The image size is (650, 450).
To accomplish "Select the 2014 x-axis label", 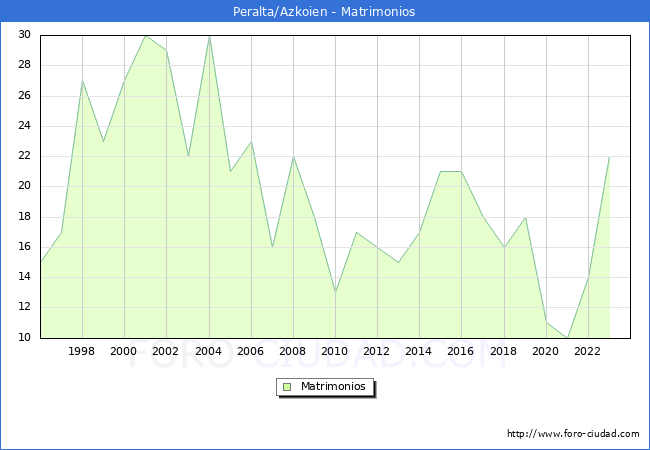I will coord(418,351).
